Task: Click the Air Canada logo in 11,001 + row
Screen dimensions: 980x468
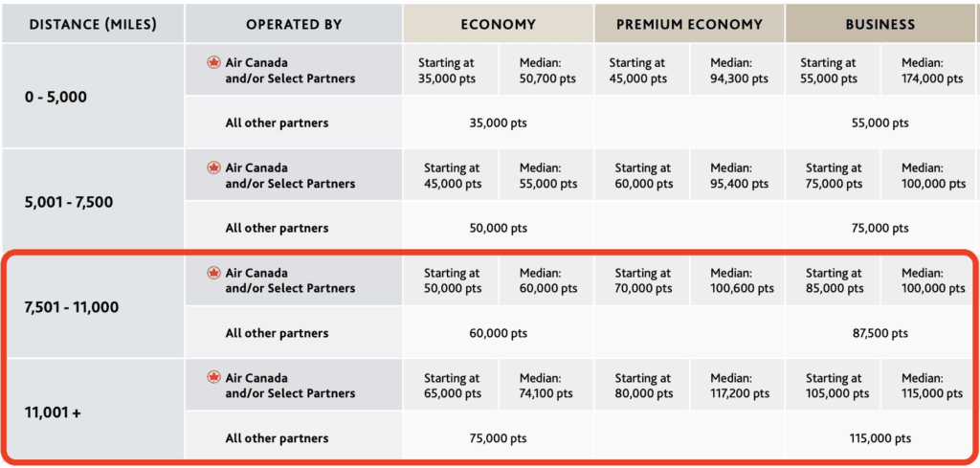Action: pos(213,378)
